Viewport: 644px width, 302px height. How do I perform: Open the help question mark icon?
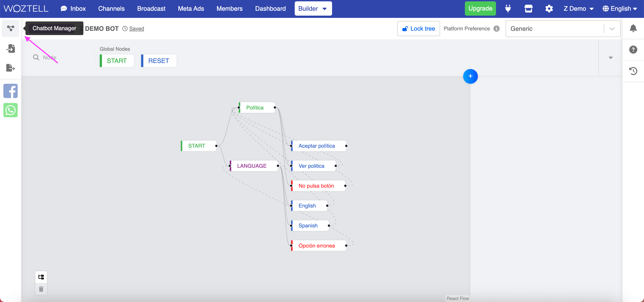coord(633,49)
